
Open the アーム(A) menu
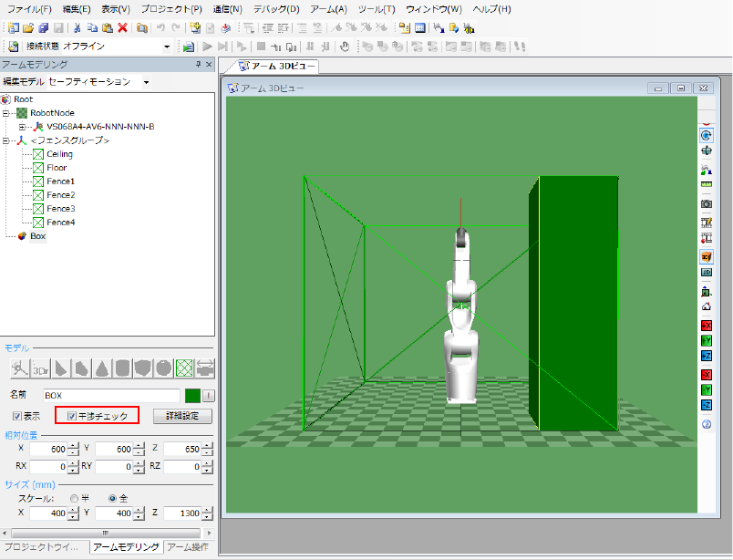(328, 8)
